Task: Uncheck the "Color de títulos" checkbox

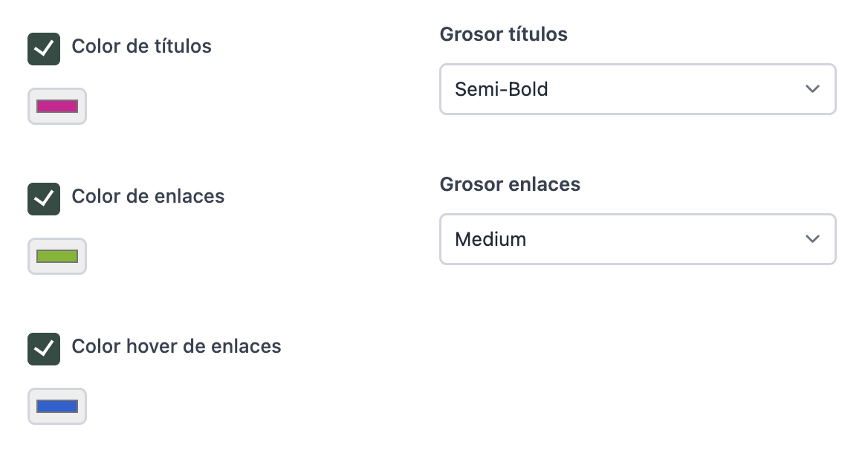Action: 44,49
